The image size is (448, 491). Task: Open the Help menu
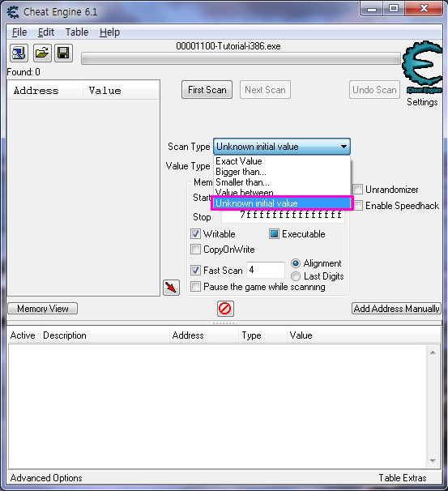109,32
